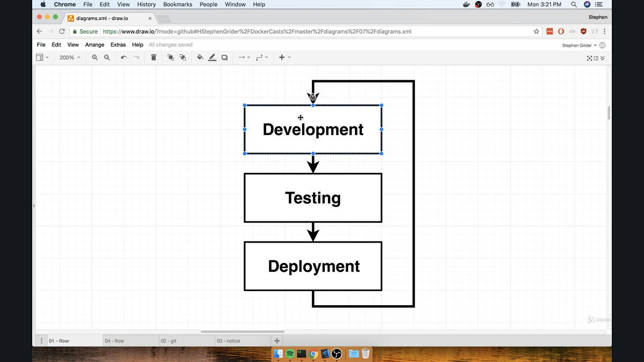Expand the connection arrow style dropdown
This screenshot has width=644, height=362.
[x=244, y=57]
